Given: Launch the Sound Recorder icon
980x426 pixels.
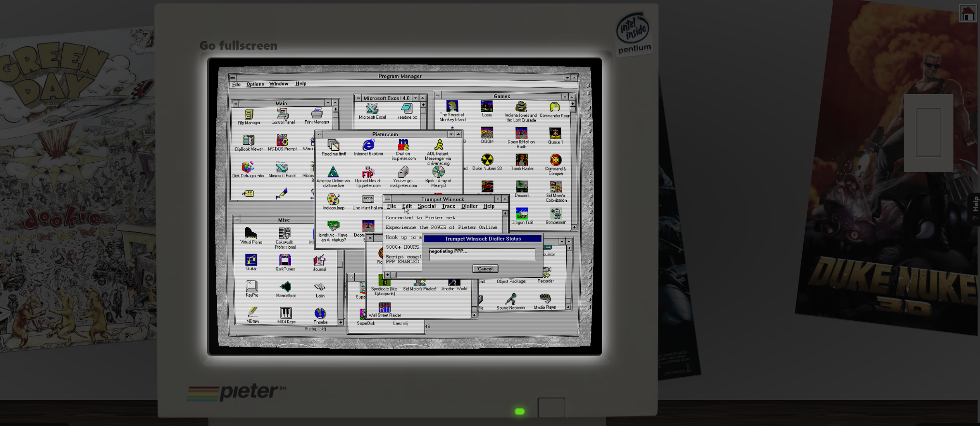Looking at the screenshot, I should pos(511,300).
